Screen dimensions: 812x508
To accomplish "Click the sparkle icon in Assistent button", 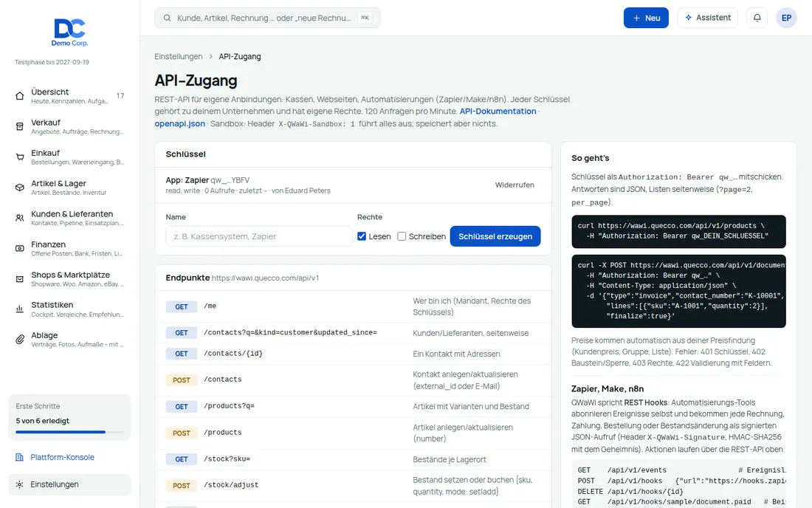I will click(x=688, y=18).
